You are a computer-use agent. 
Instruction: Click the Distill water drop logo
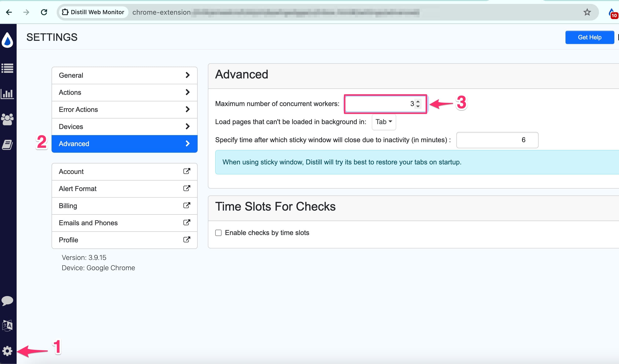(7, 40)
